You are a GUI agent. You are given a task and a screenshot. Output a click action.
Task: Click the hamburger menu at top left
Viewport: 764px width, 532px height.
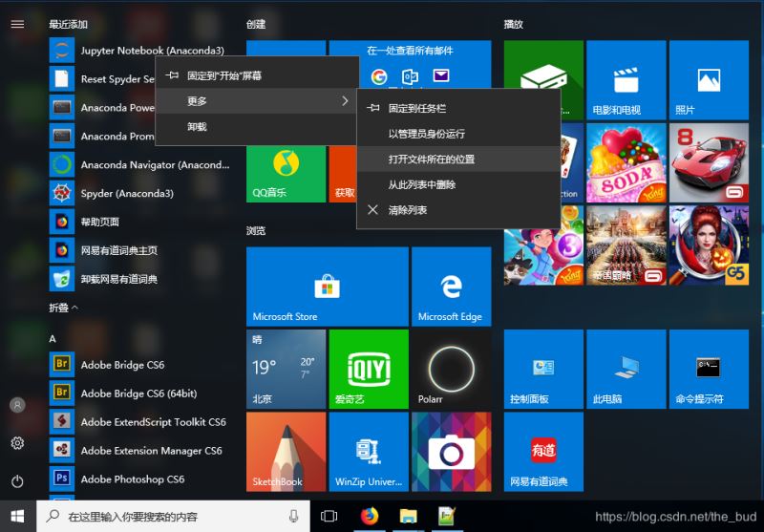17,24
